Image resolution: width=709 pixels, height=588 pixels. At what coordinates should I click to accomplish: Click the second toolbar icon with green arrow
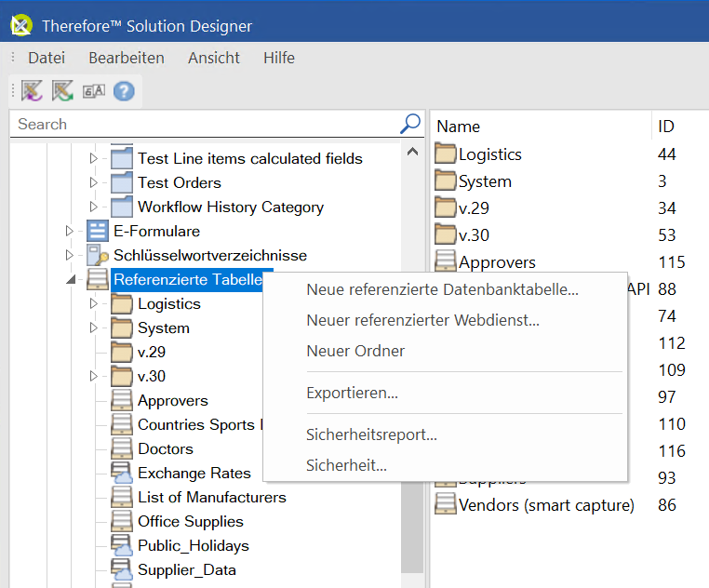(62, 91)
